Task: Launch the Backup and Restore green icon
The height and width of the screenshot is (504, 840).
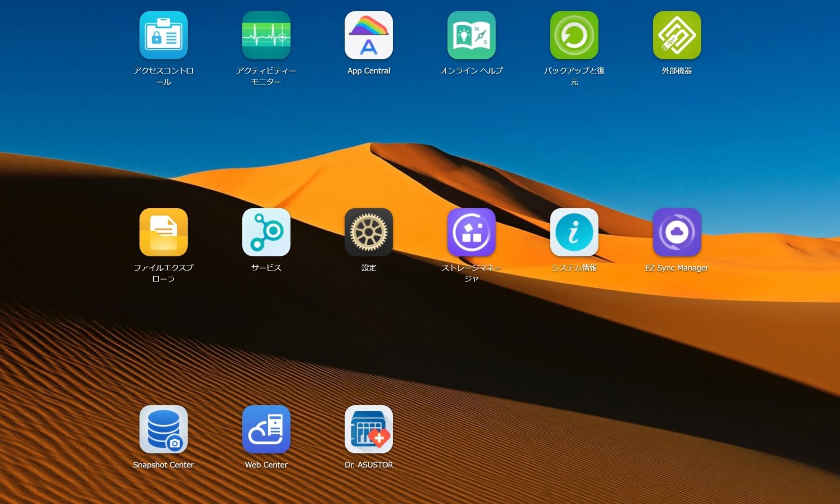Action: tap(574, 35)
